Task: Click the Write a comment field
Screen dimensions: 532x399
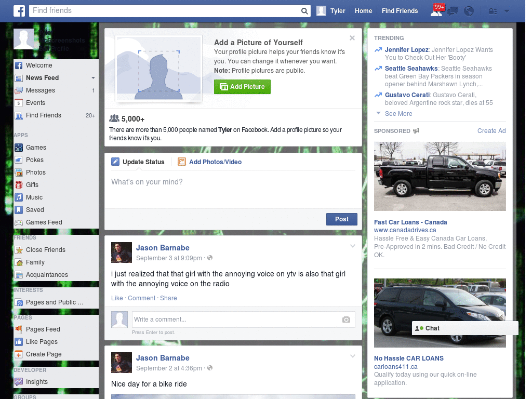Action: (243, 320)
